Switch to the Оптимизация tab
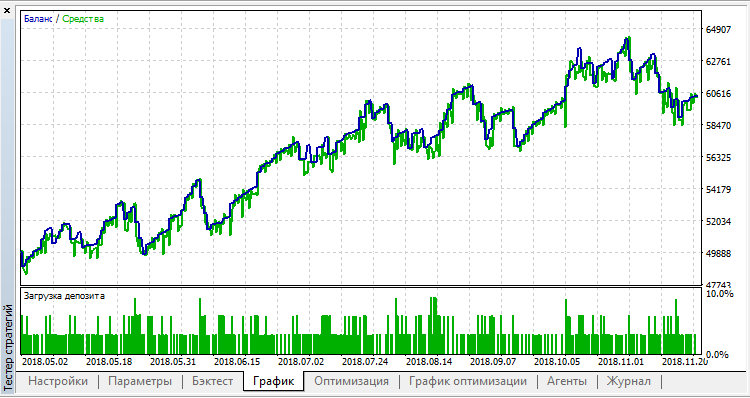 tap(351, 381)
